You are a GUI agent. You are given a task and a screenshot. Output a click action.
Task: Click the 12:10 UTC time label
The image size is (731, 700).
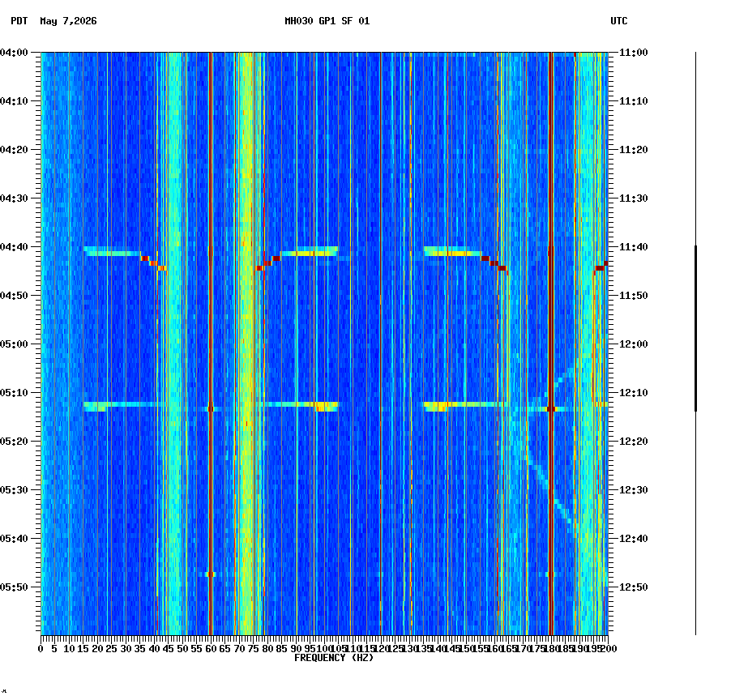(634, 393)
